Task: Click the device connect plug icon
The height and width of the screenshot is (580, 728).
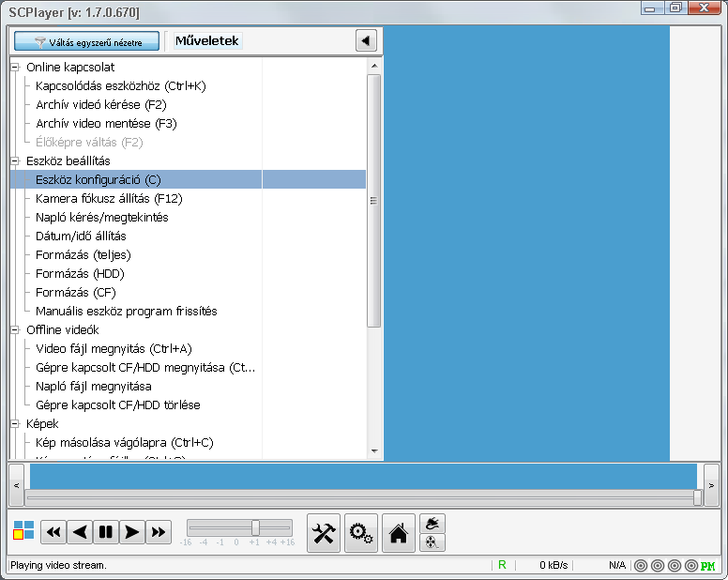Action: (x=432, y=524)
